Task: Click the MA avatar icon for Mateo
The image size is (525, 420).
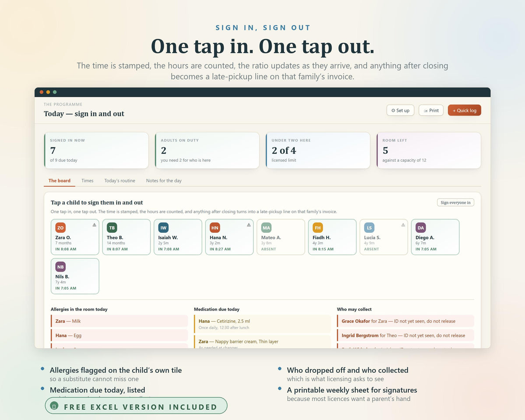Action: click(x=266, y=227)
